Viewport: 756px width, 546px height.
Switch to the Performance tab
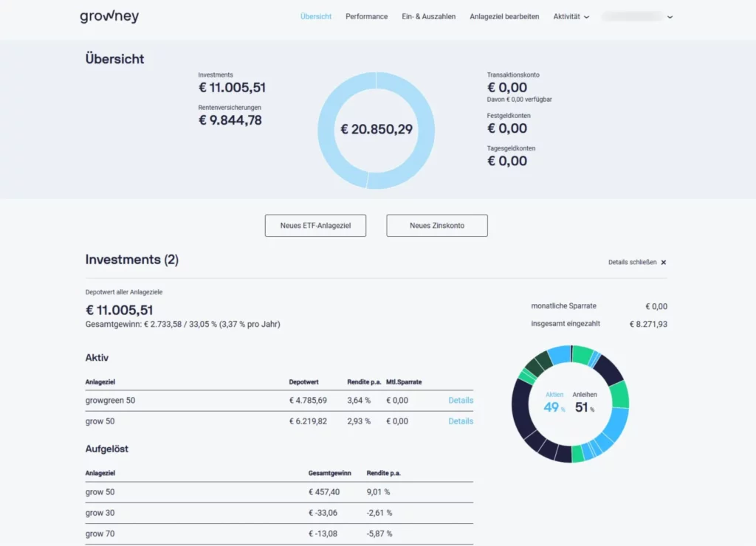pyautogui.click(x=366, y=16)
